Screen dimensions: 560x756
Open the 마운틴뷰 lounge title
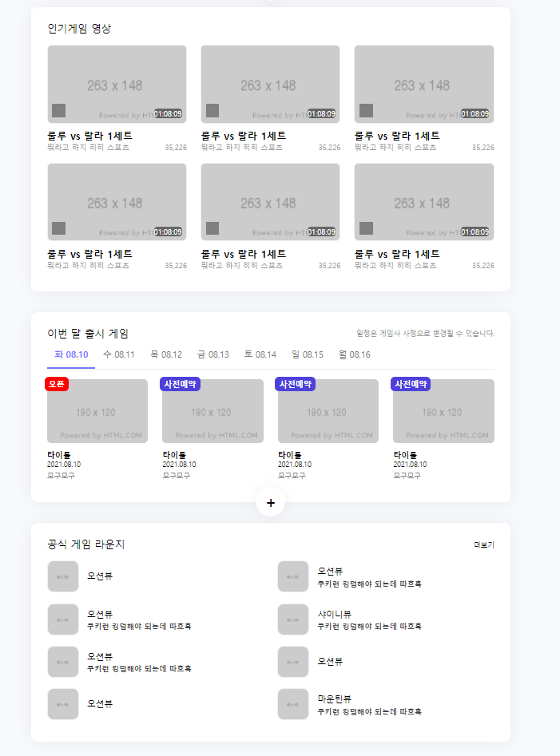tap(334, 699)
